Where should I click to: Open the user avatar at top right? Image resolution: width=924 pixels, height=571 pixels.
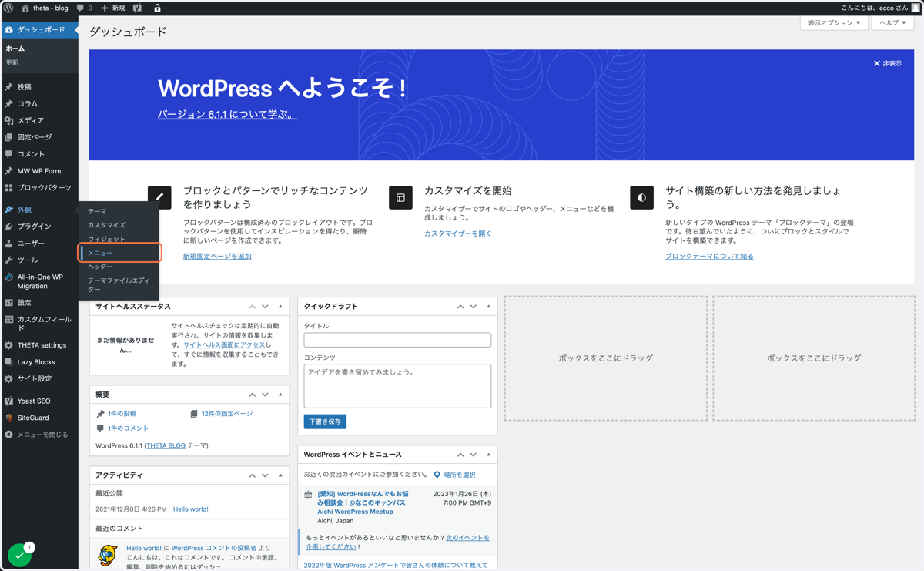point(916,8)
